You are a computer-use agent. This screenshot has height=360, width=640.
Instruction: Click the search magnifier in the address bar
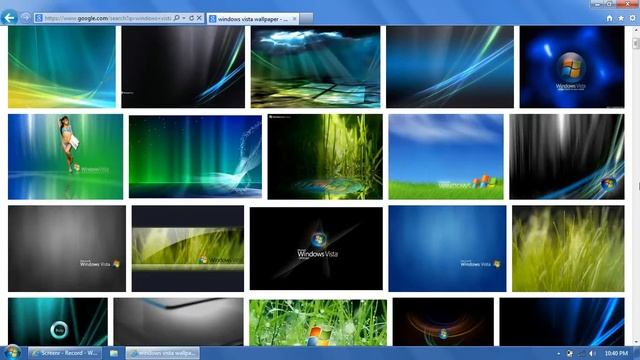point(176,18)
